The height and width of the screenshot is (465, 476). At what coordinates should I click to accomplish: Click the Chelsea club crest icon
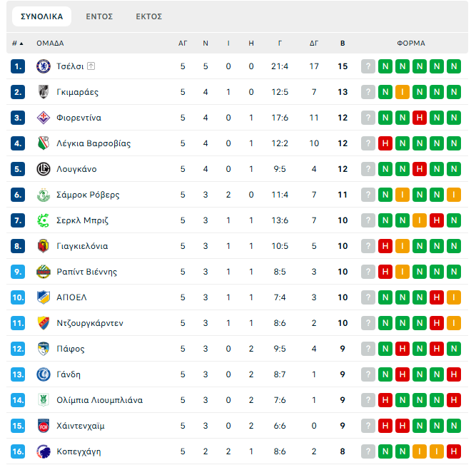[43, 66]
